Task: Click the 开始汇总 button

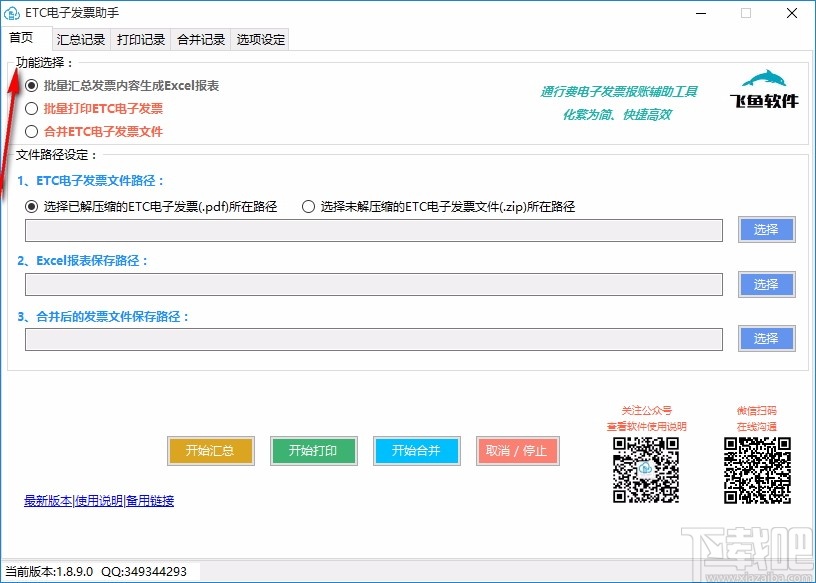Action: click(210, 451)
